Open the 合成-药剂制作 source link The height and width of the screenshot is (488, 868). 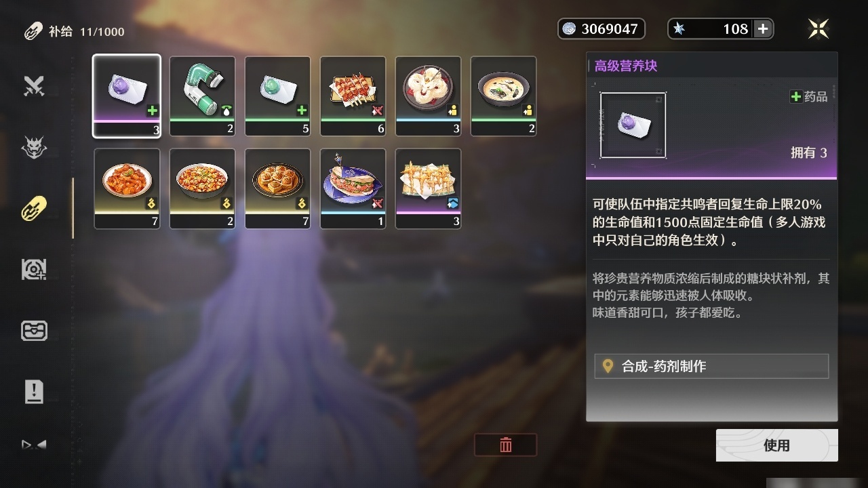(711, 366)
